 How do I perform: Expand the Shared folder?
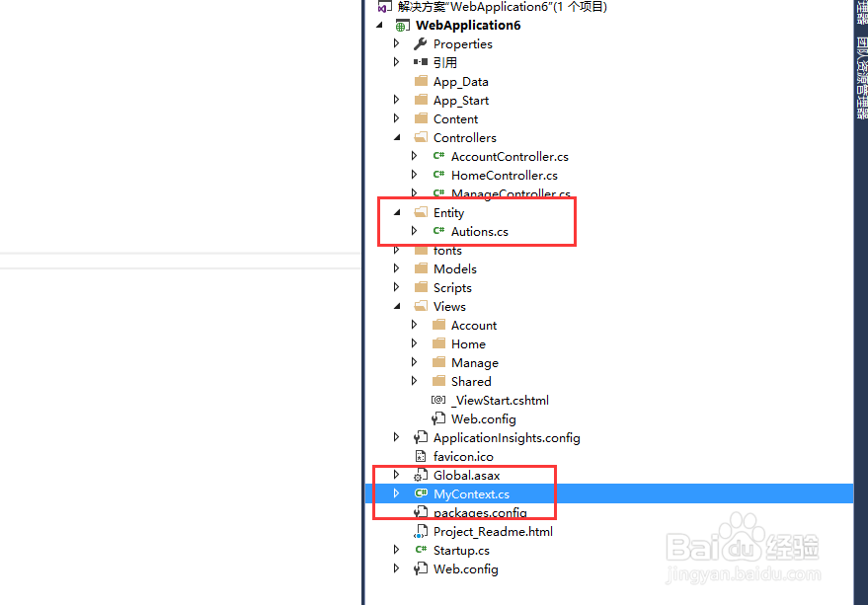[414, 381]
